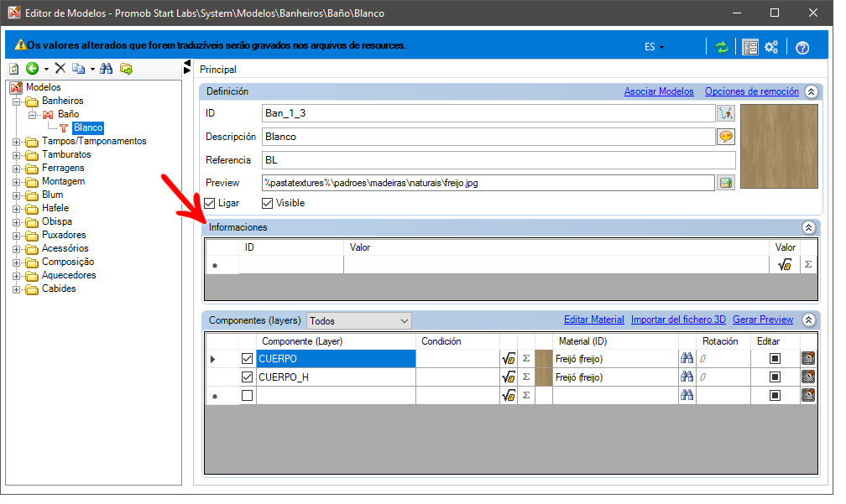846x504 pixels.
Task: Click the Editar Material link
Action: click(593, 320)
